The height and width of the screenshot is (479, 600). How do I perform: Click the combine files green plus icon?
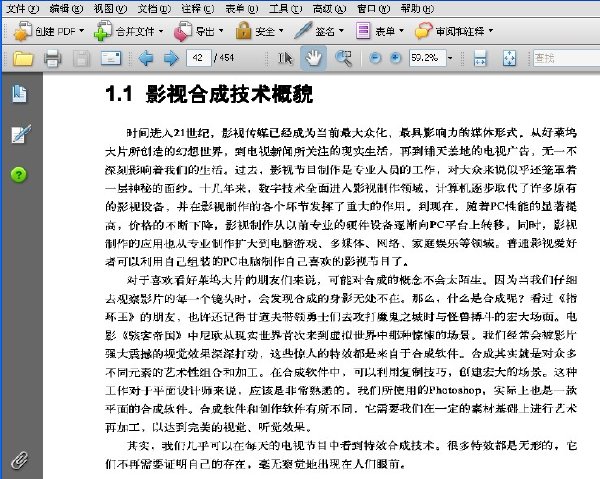(x=103, y=31)
